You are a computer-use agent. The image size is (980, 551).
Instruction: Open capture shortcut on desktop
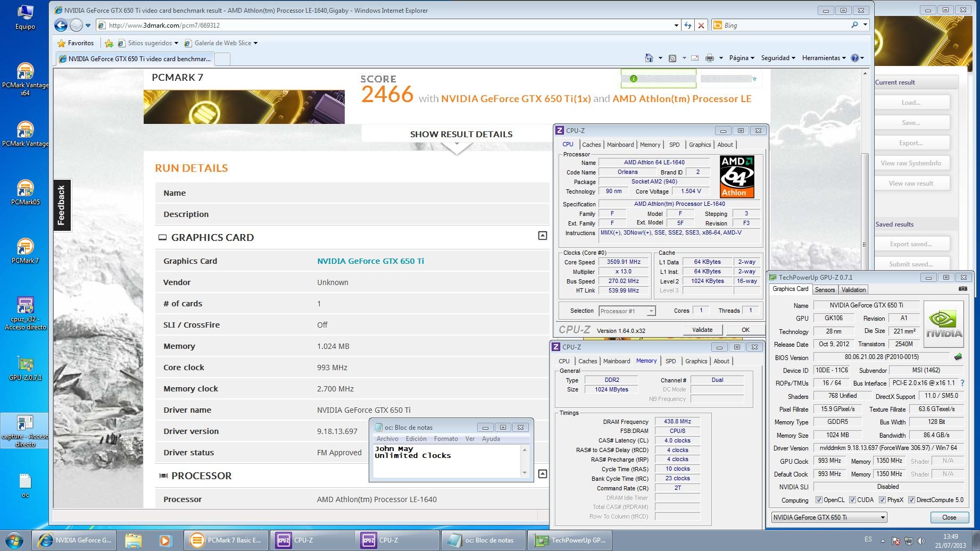25,431
